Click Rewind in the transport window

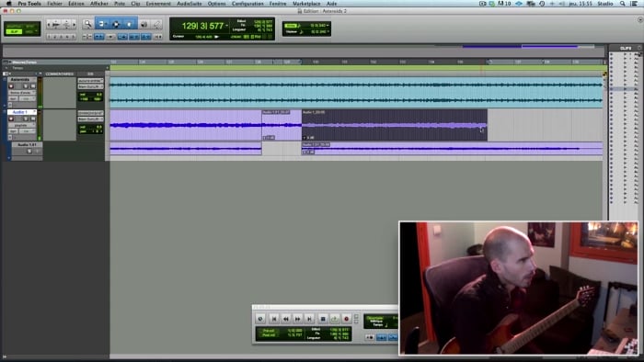(x=286, y=319)
